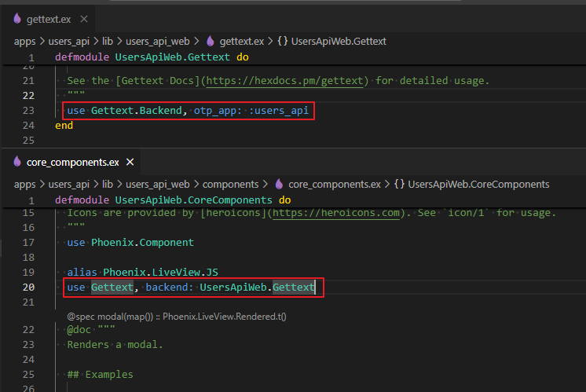586x392 pixels.
Task: Open 'lib' breadcrumb in gettext.ex editor
Action: [x=108, y=41]
